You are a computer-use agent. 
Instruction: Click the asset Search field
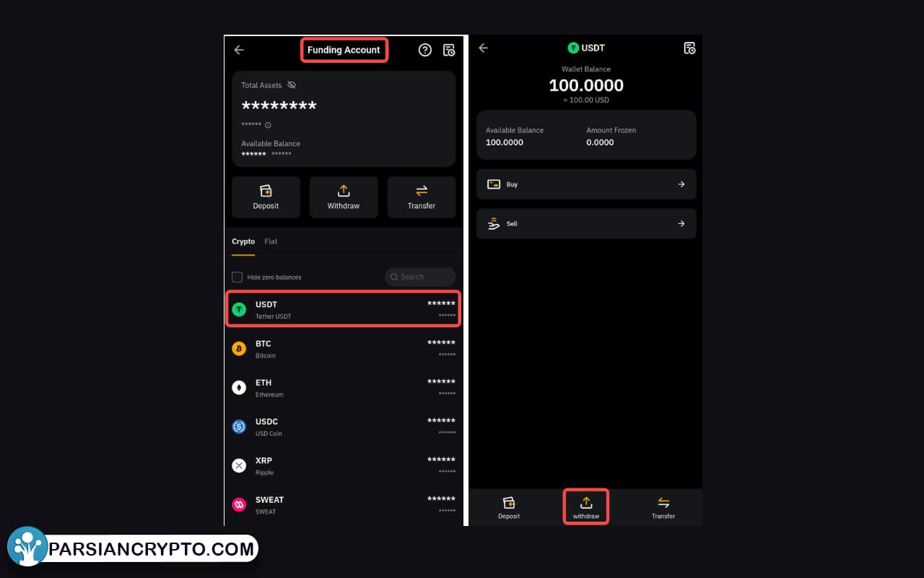pyautogui.click(x=420, y=277)
